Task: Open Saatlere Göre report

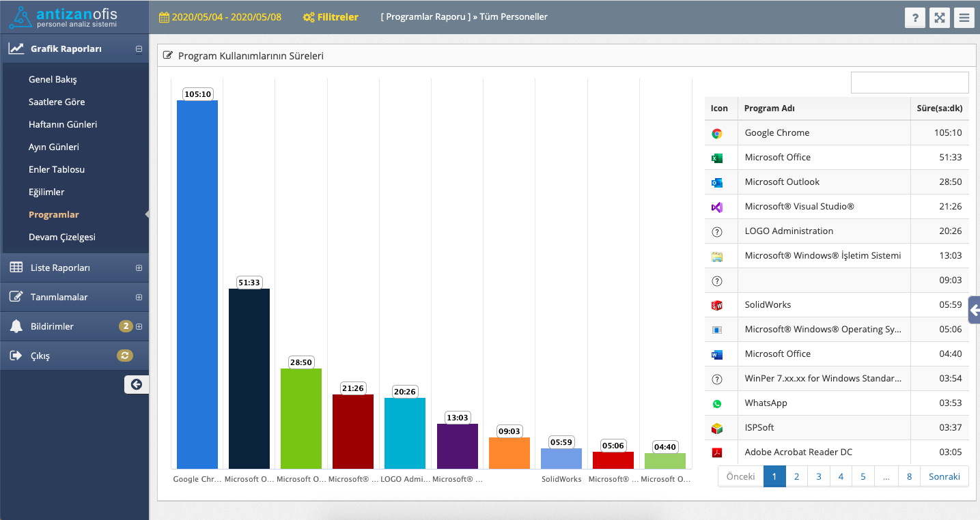Action: [x=57, y=102]
